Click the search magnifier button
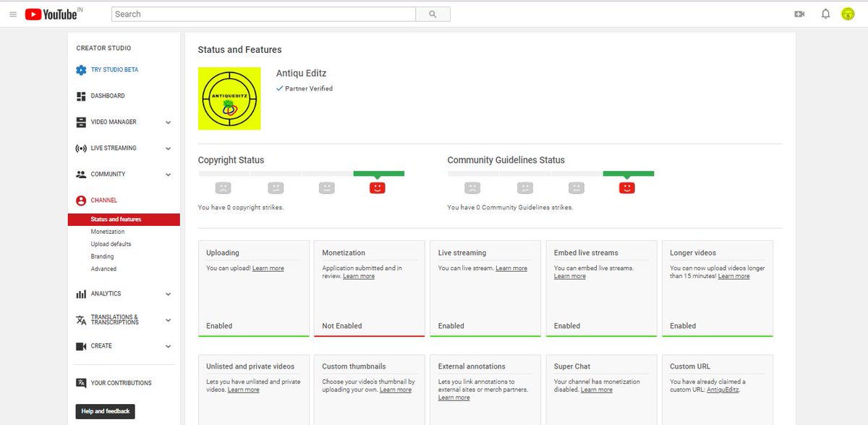 pos(433,14)
